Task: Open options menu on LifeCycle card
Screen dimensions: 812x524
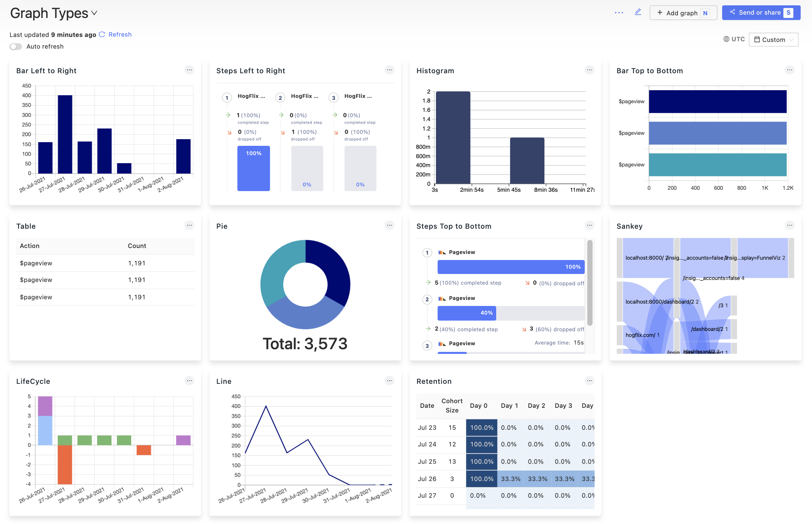Action: [189, 381]
